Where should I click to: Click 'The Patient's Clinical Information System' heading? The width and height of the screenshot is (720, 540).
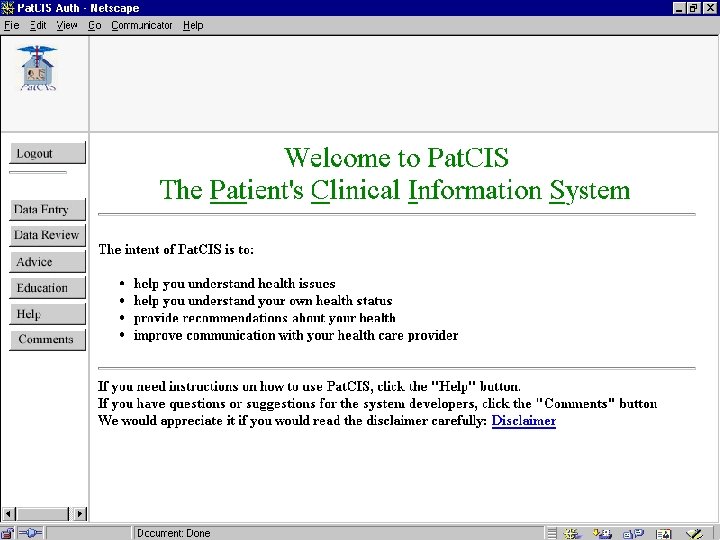[x=395, y=190]
